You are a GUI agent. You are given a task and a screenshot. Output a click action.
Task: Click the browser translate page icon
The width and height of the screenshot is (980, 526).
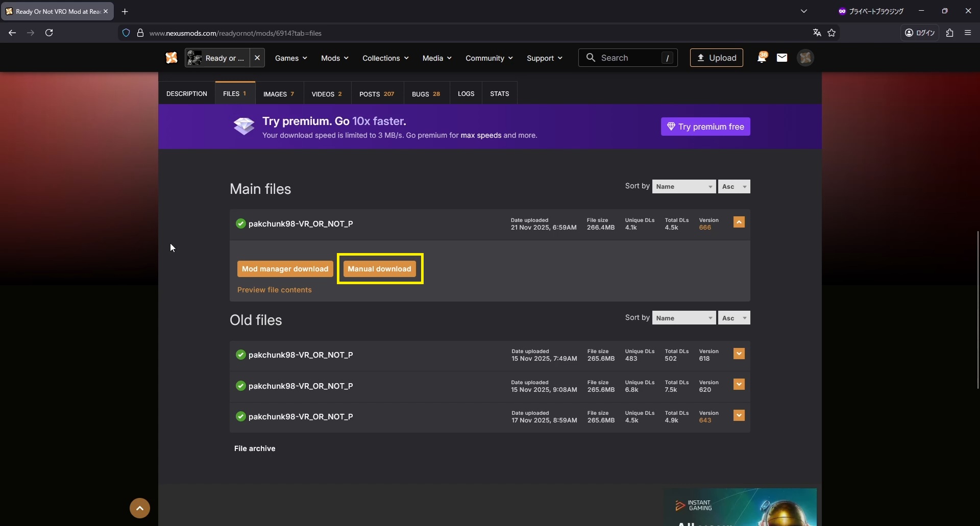tap(817, 33)
